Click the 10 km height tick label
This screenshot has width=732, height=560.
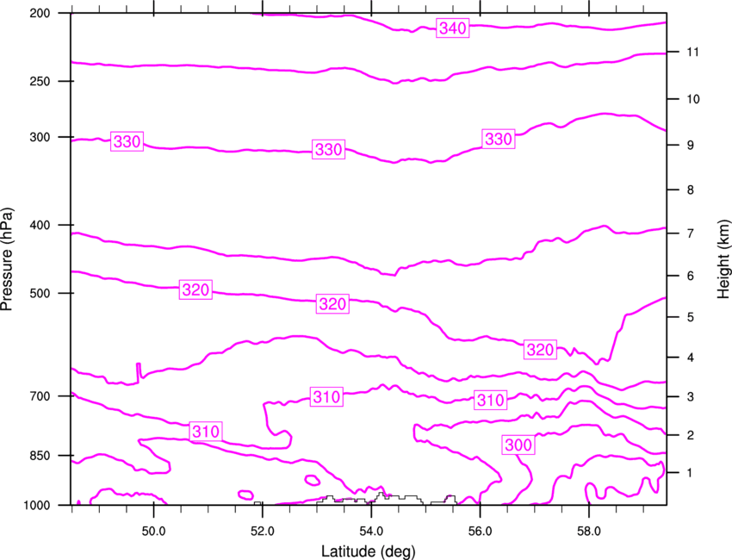point(693,99)
